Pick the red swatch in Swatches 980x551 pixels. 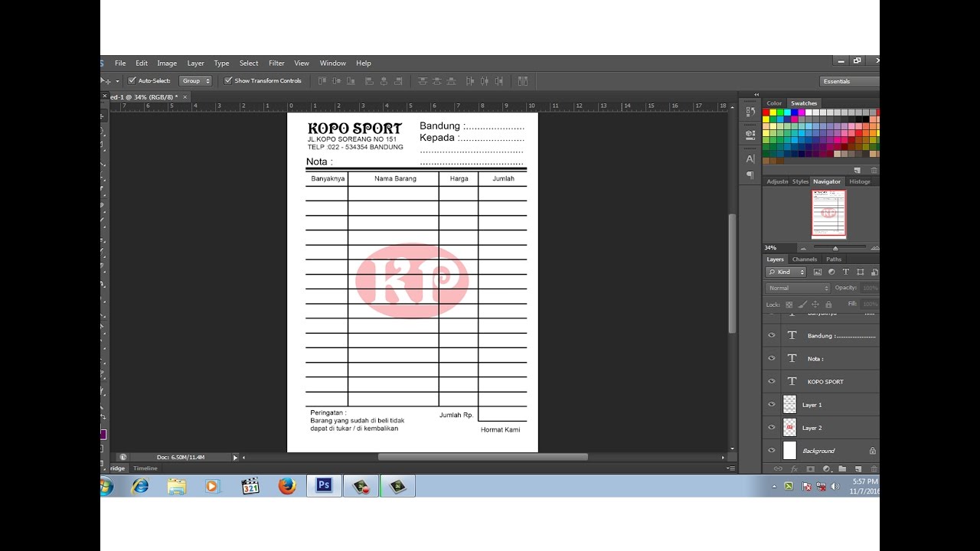[766, 112]
